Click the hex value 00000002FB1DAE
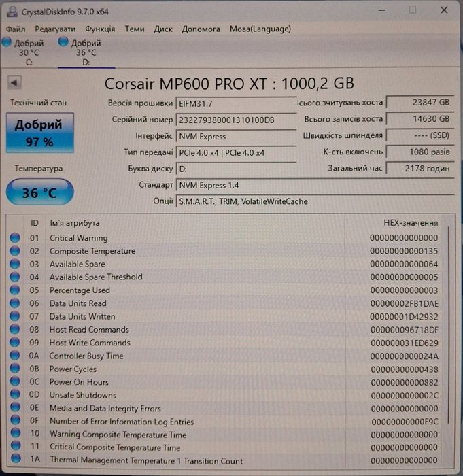 point(405,303)
